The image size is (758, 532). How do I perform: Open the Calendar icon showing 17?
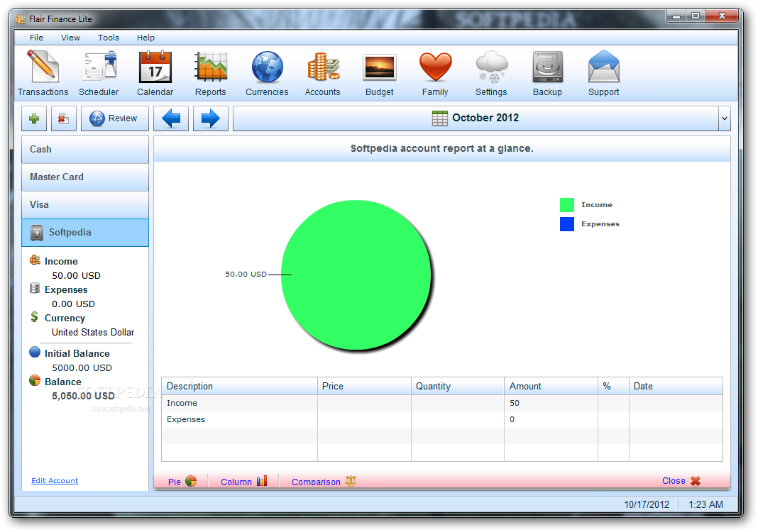pos(155,67)
